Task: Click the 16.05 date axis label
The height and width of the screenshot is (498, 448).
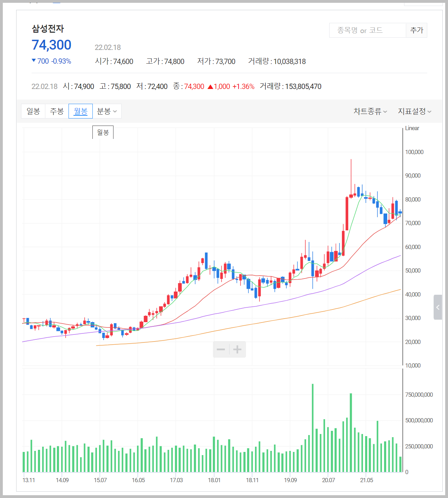Action: point(138,480)
